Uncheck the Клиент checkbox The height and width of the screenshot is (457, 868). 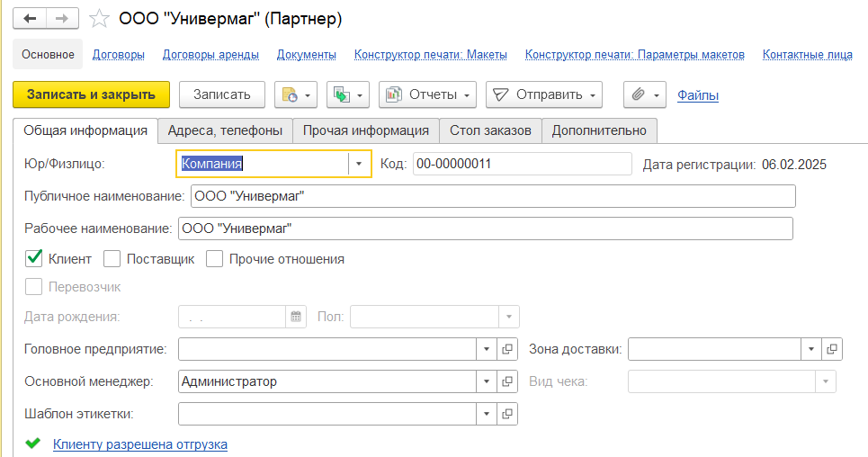click(34, 259)
